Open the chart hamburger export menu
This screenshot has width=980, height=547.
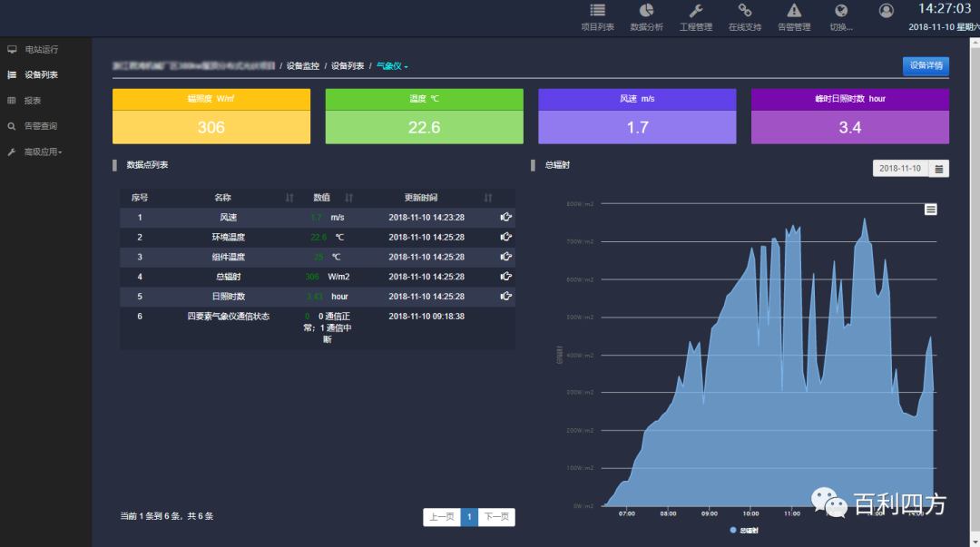pyautogui.click(x=930, y=210)
